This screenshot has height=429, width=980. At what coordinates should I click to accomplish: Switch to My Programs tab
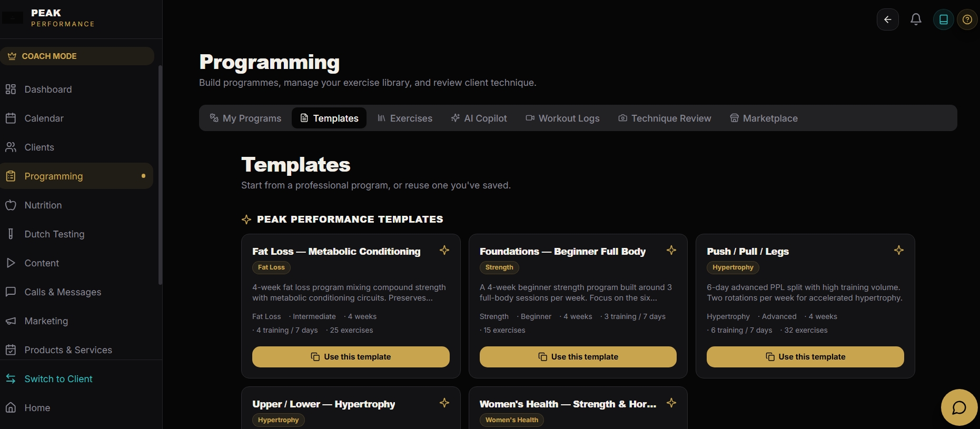[x=245, y=118]
